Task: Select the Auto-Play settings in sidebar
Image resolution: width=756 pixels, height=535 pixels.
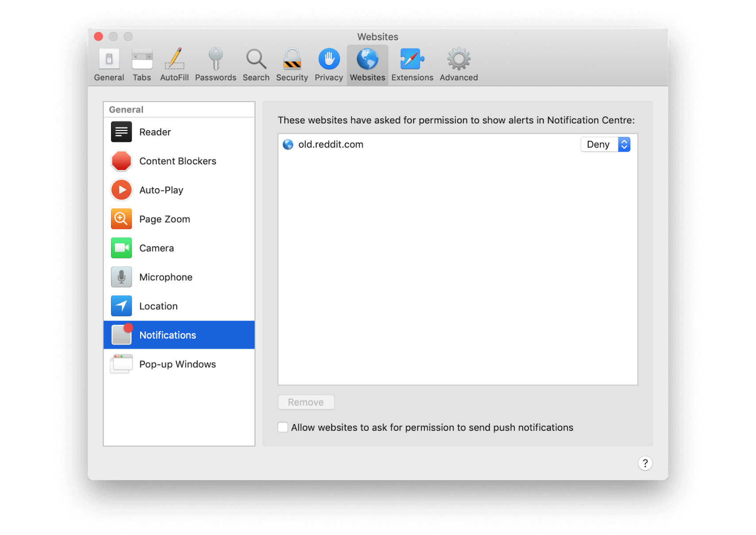Action: (161, 190)
